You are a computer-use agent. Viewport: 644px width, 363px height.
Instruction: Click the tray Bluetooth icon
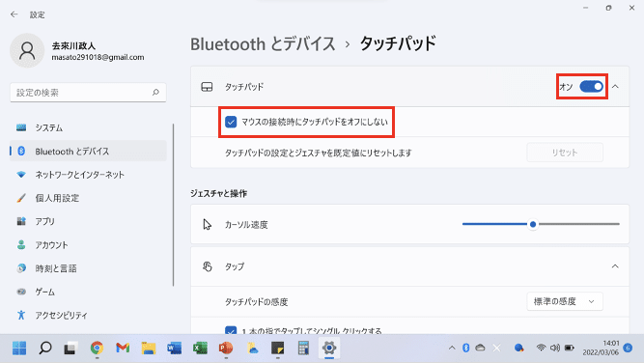click(x=465, y=348)
